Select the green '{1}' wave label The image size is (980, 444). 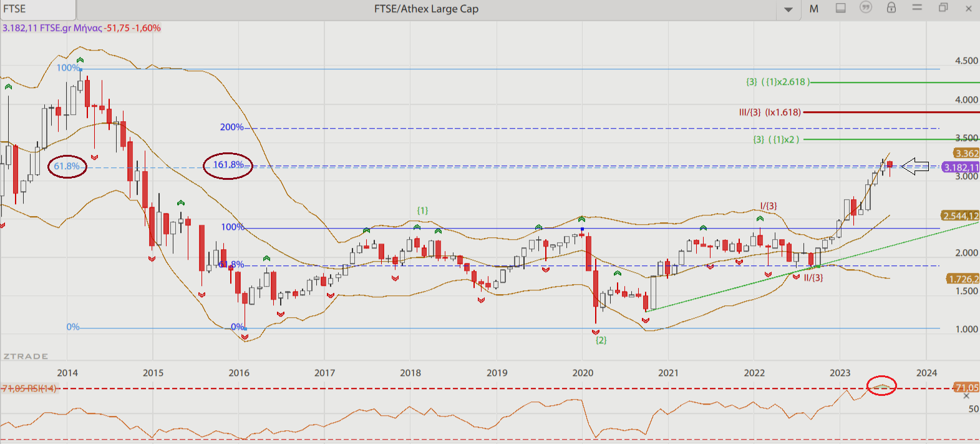tap(422, 210)
